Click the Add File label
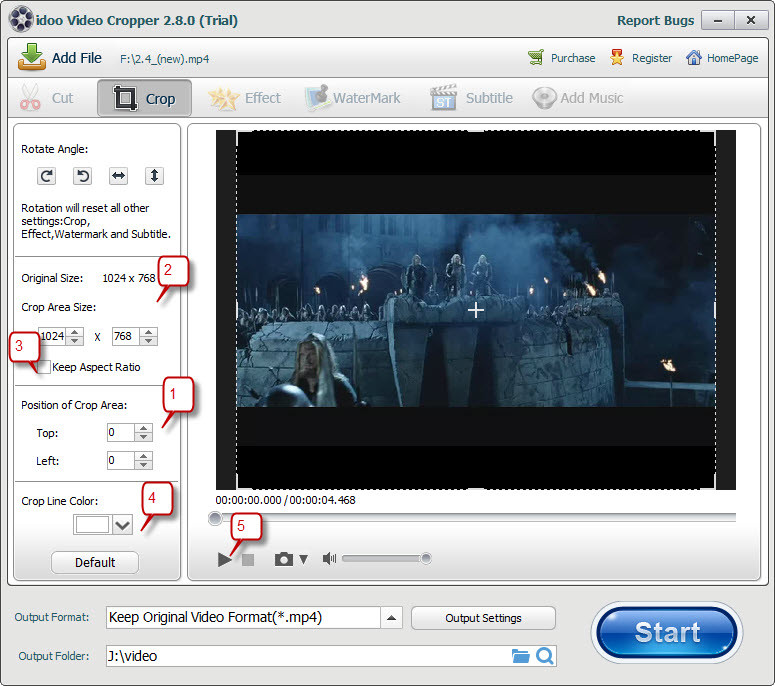The width and height of the screenshot is (775, 686). coord(77,58)
